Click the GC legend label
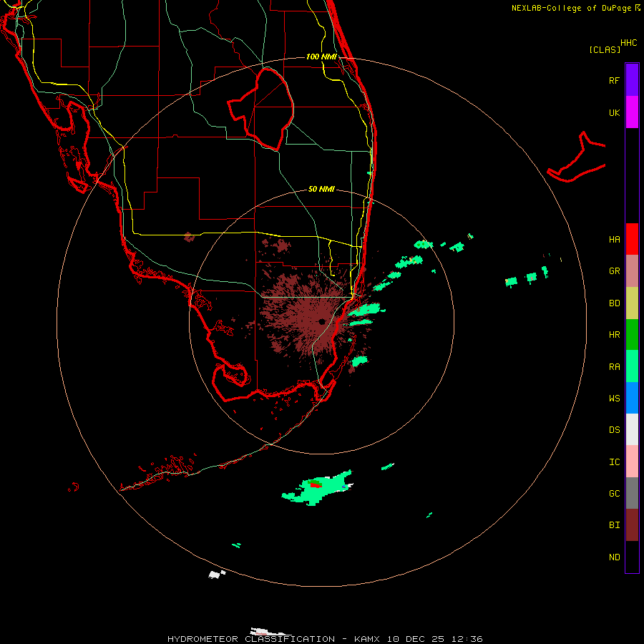Screen dimensions: 644x644 click(614, 494)
